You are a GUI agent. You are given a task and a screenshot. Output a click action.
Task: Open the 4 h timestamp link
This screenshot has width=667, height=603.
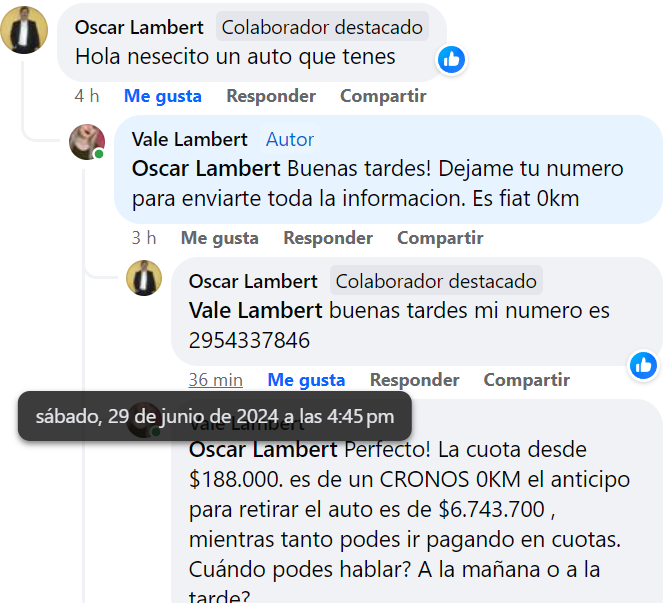(87, 96)
